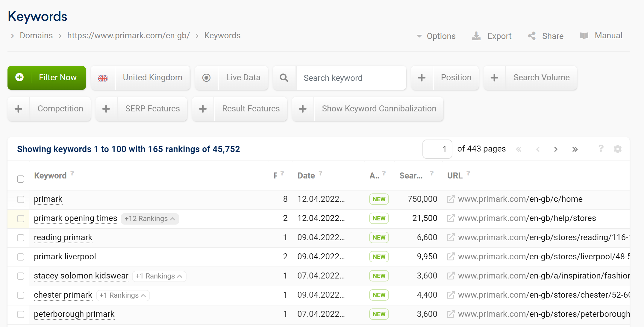
Task: Click the plus icon beside Result Features
Action: pos(203,109)
